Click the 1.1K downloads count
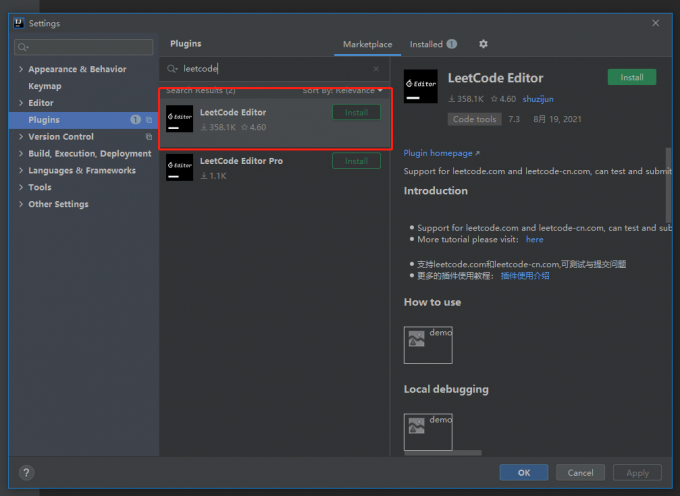 tap(213, 176)
